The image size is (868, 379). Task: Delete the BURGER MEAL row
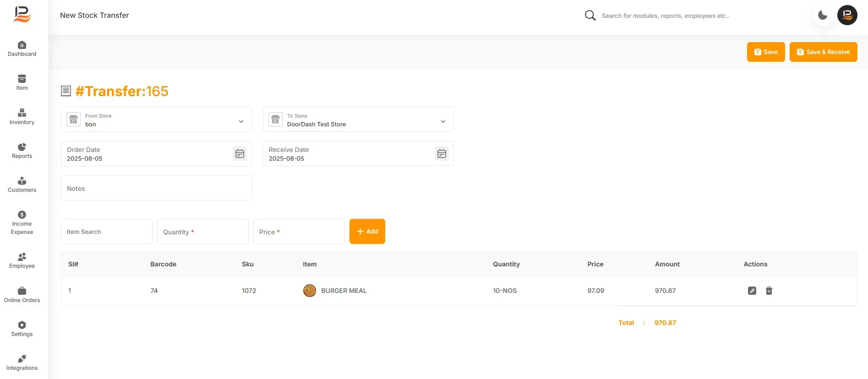pos(769,291)
